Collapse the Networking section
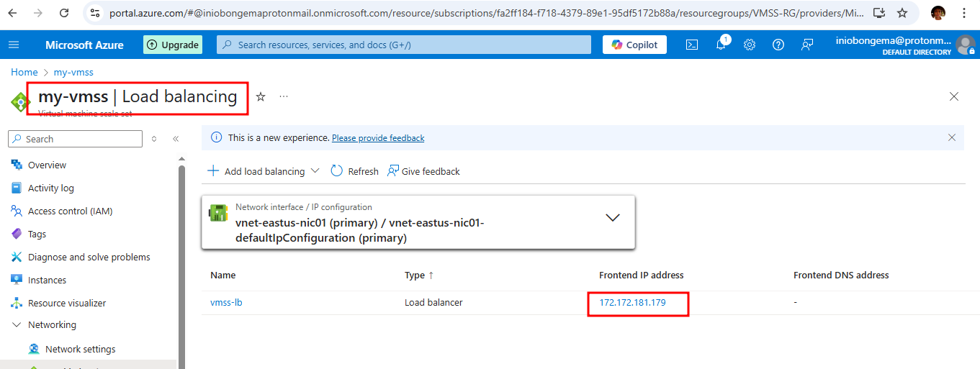This screenshot has height=369, width=980. click(17, 324)
